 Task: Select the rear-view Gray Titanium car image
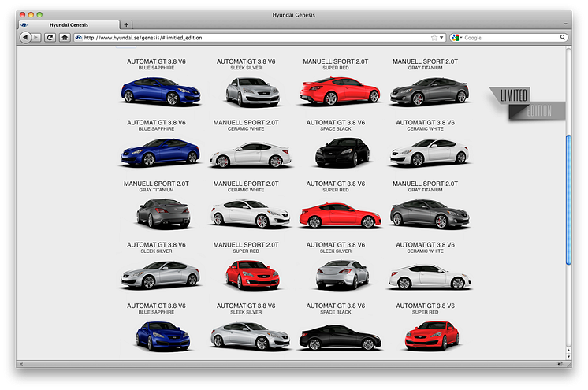pos(162,214)
